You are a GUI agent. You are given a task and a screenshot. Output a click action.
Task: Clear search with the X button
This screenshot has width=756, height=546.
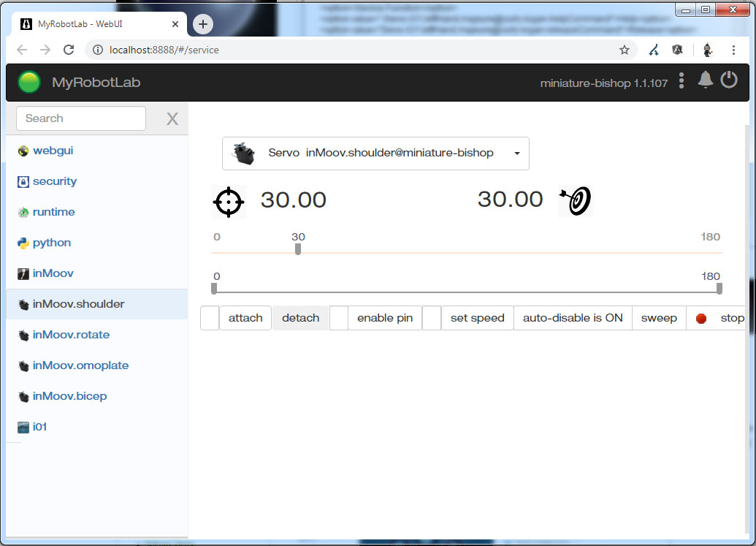(x=172, y=118)
